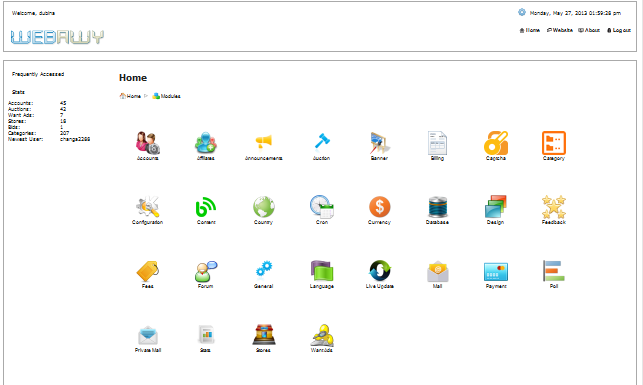The height and width of the screenshot is (385, 643).
Task: Open the Cron clock module
Action: (322, 210)
